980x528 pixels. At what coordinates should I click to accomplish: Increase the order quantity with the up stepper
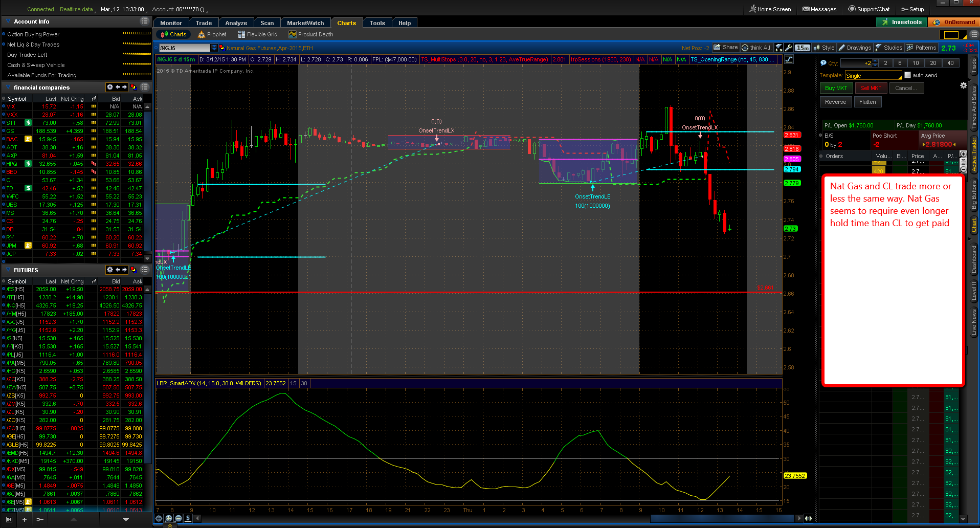coord(875,61)
